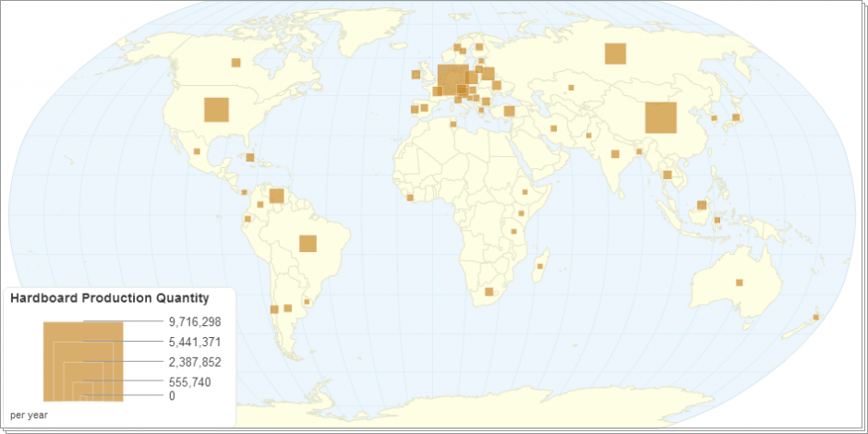Click the Hardboard Production Quantity legend title
The width and height of the screenshot is (868, 434).
click(x=109, y=298)
